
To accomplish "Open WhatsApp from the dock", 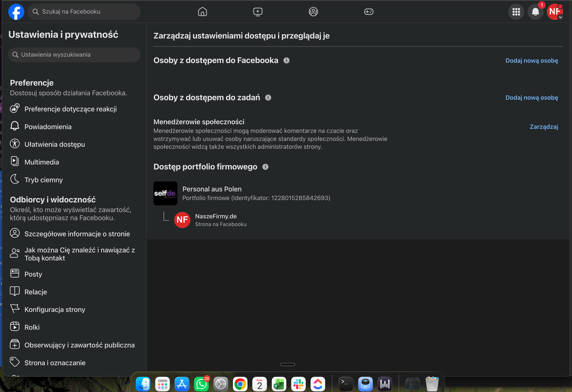I will 201,384.
